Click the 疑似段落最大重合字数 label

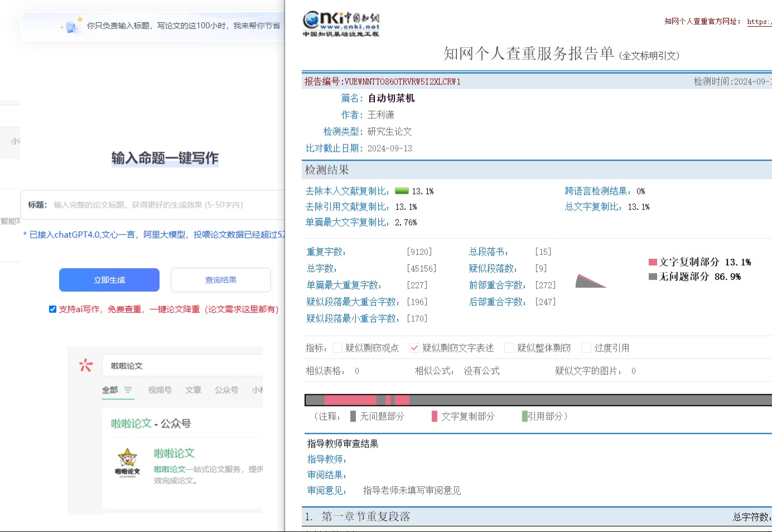(x=353, y=302)
